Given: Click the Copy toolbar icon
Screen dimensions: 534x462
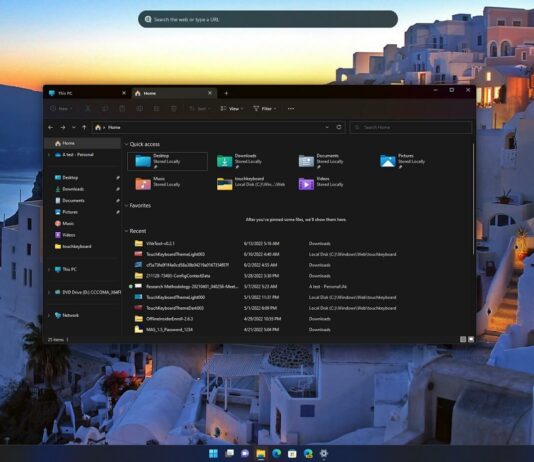Looking at the screenshot, I should 105,109.
